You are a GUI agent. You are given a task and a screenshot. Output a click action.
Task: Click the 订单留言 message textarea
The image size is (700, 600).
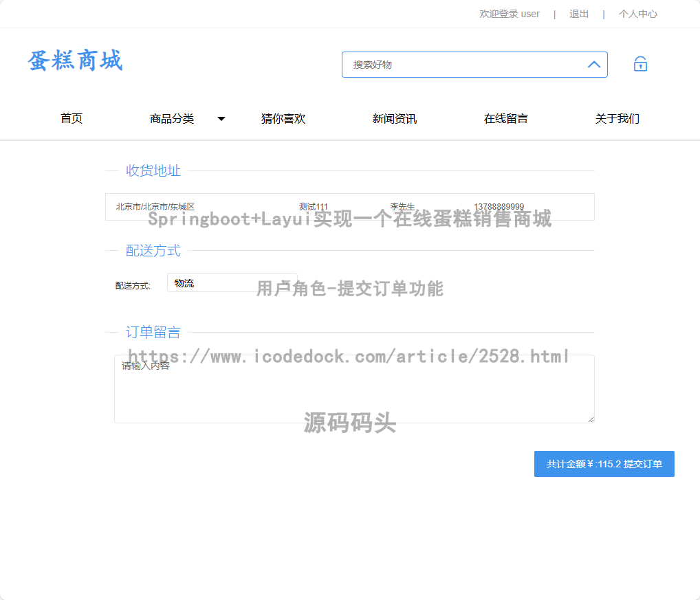pyautogui.click(x=354, y=388)
